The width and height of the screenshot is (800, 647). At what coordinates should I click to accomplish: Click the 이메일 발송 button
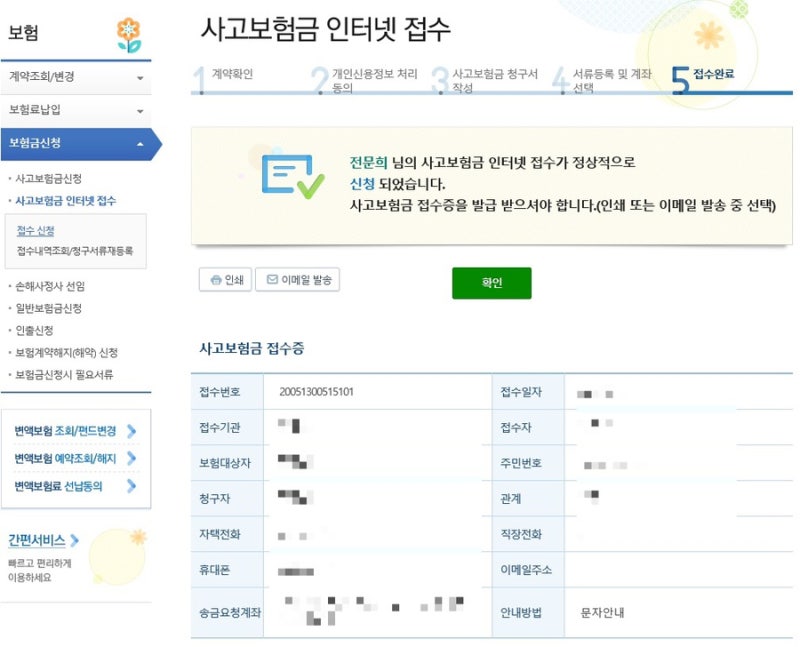tap(297, 279)
